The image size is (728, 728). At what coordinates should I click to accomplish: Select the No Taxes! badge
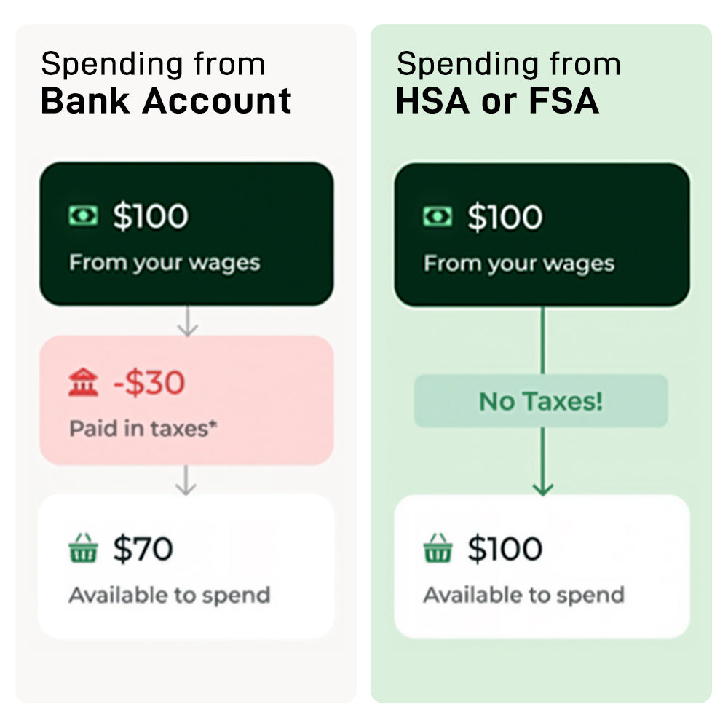541,401
